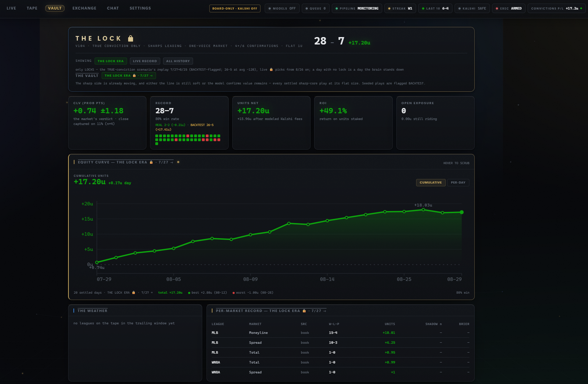Click the QUEUE 0 status pill
Viewport: 588px width, 384px height.
point(316,8)
